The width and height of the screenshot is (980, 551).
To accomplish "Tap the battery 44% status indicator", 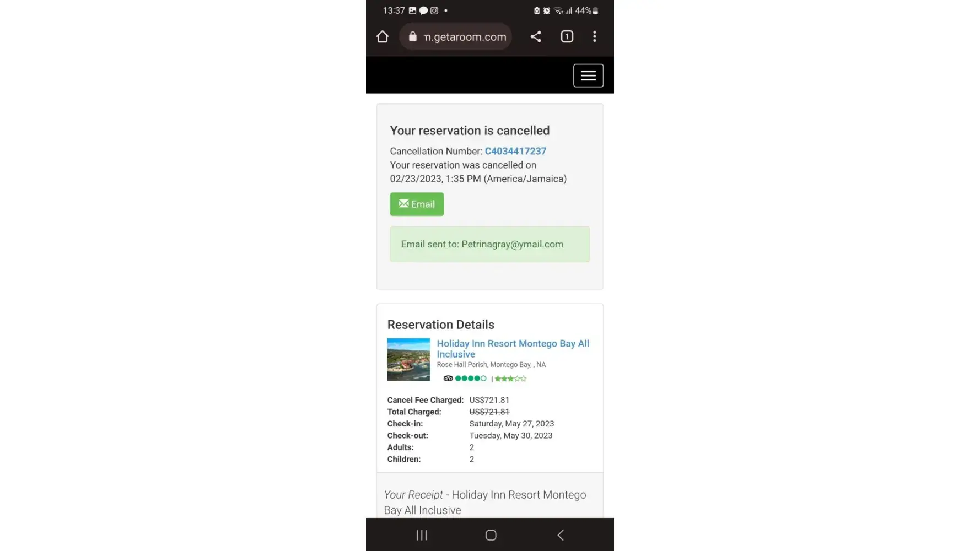I will [x=586, y=10].
